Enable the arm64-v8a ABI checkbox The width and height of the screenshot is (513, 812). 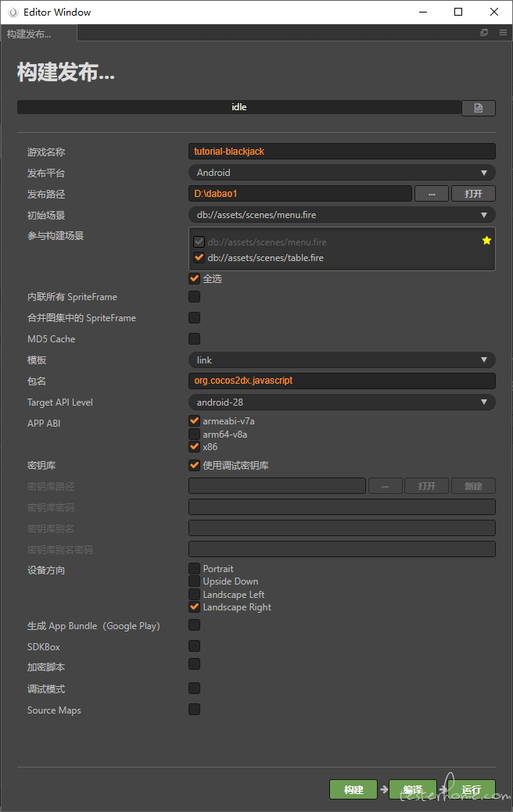point(194,434)
